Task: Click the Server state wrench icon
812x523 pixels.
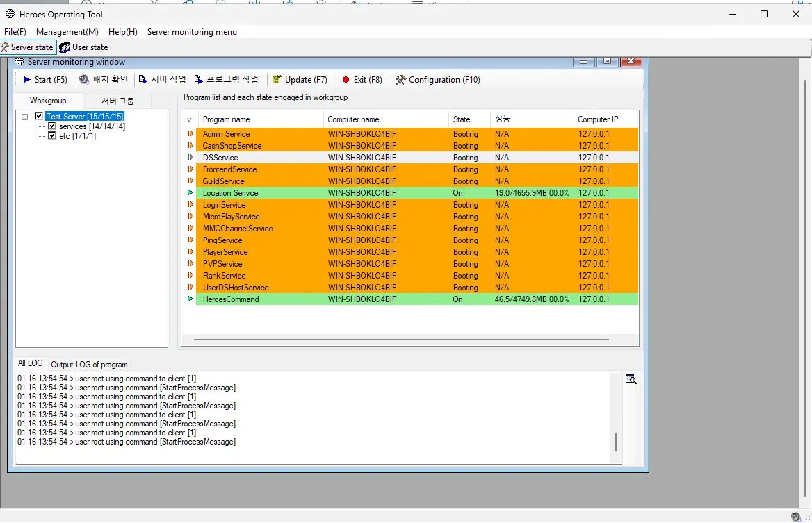Action: click(x=5, y=47)
